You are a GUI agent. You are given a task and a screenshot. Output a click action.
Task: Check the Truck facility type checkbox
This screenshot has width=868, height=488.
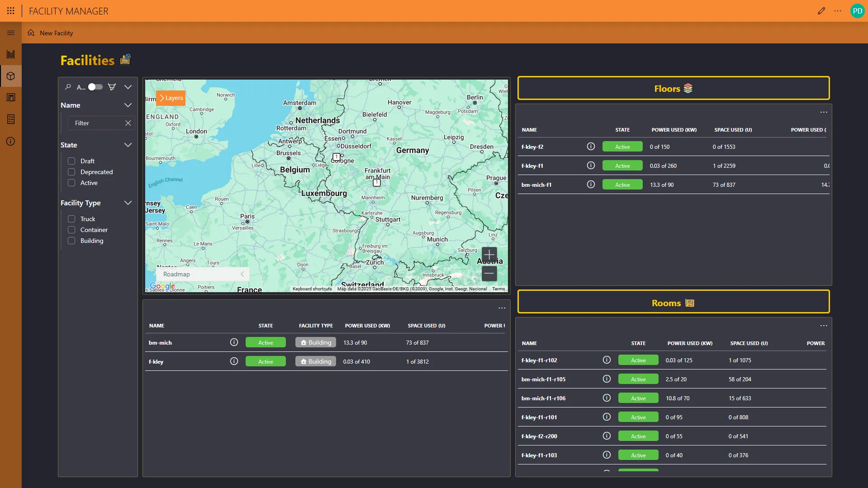71,219
